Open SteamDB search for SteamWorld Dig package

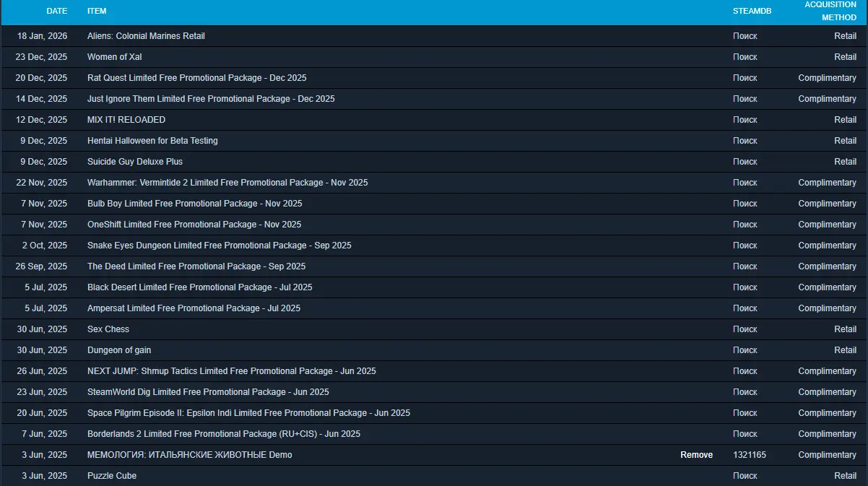[745, 392]
